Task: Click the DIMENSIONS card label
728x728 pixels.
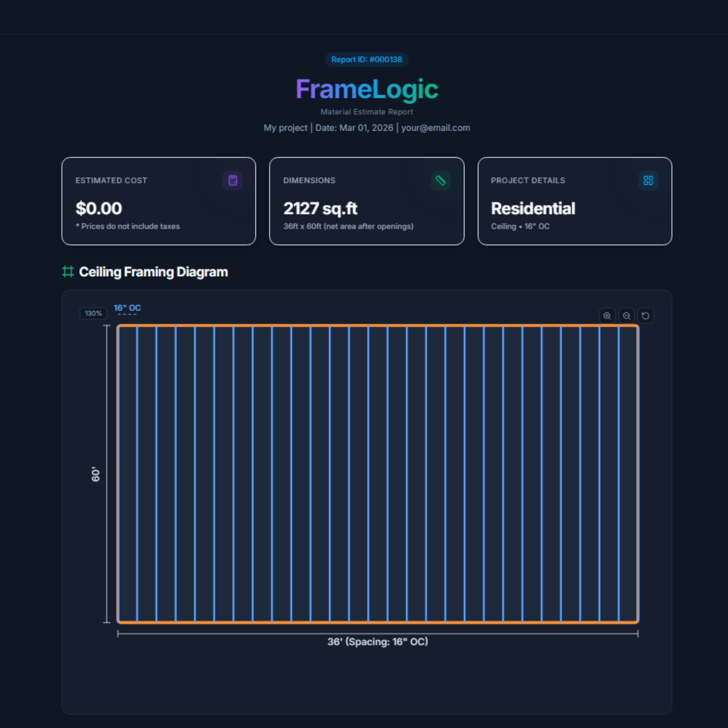Action: tap(309, 181)
